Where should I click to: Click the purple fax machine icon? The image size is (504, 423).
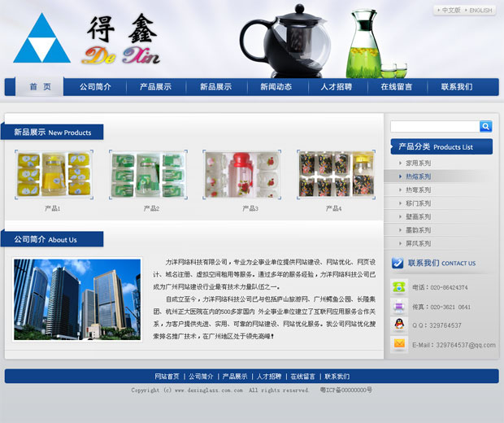click(399, 306)
